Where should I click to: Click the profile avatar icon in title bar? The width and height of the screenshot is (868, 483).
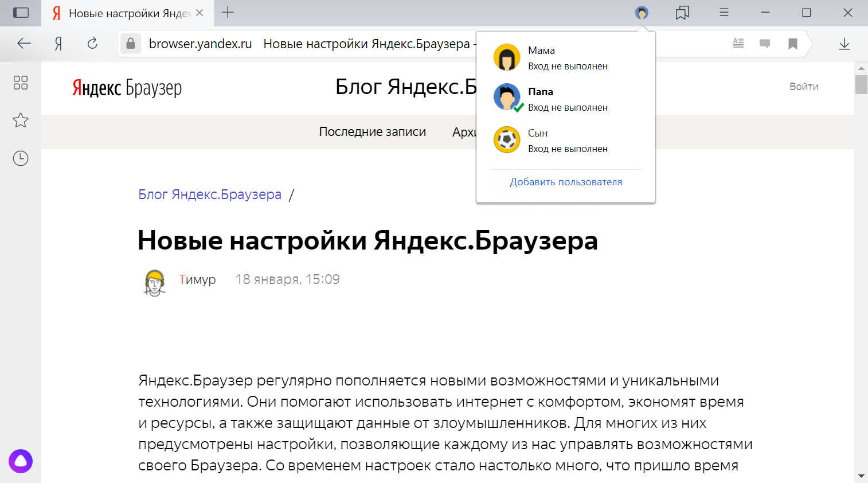coord(642,13)
